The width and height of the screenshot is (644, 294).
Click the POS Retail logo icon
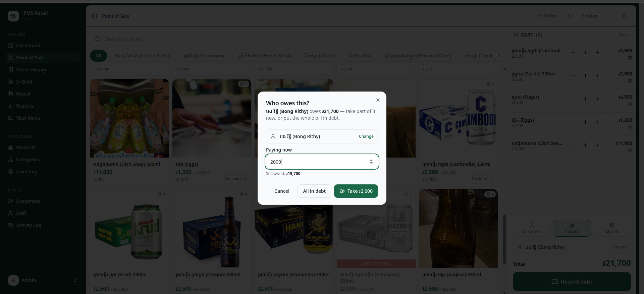tap(13, 16)
